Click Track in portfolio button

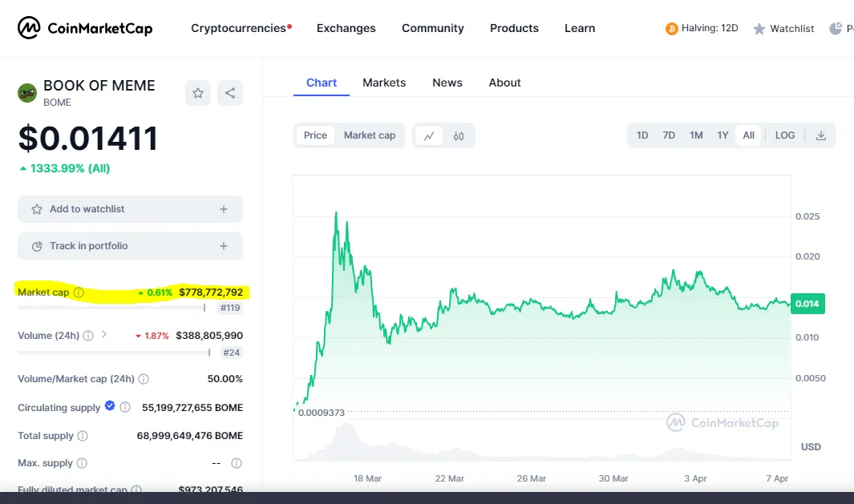[130, 246]
